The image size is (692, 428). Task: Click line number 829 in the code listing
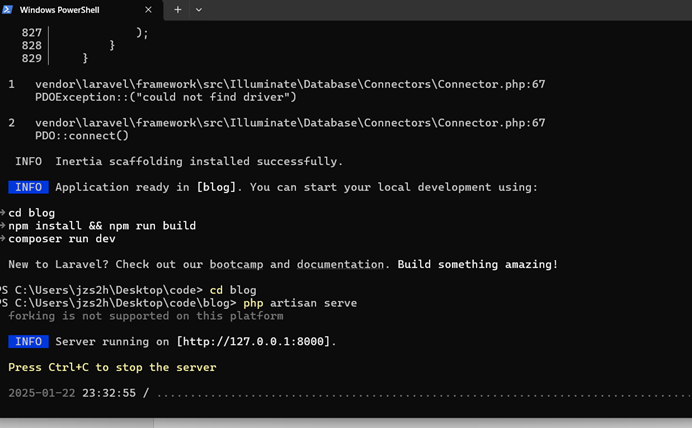[x=31, y=58]
